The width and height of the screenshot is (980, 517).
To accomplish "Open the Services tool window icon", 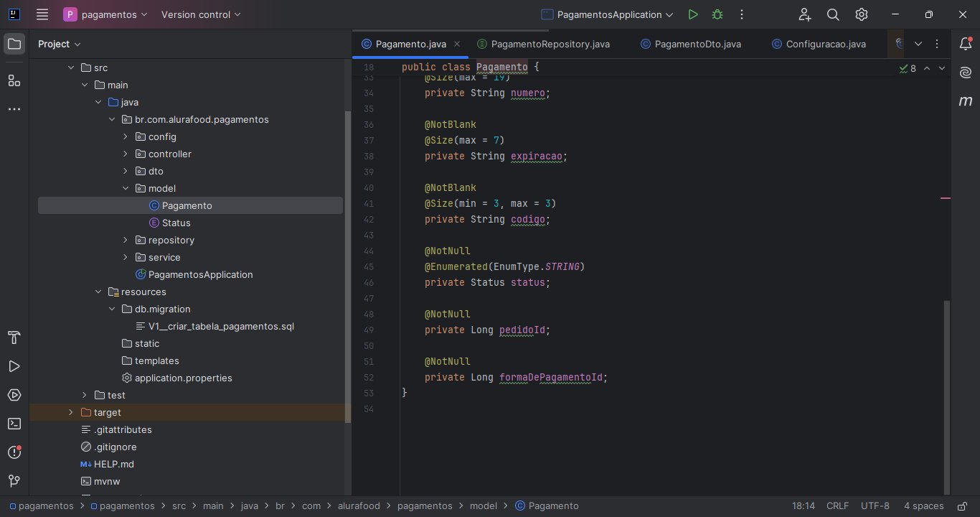I will pos(14,395).
